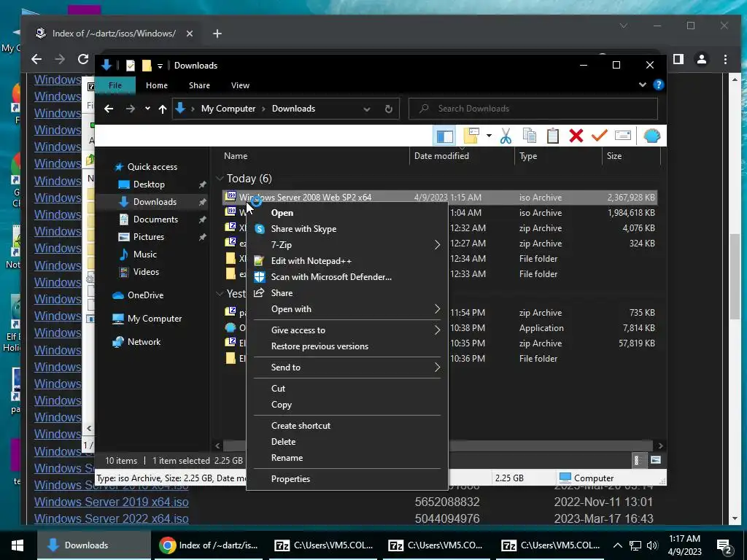Click the Paste clipboard toolbar icon
Image resolution: width=747 pixels, height=560 pixels.
(x=553, y=136)
